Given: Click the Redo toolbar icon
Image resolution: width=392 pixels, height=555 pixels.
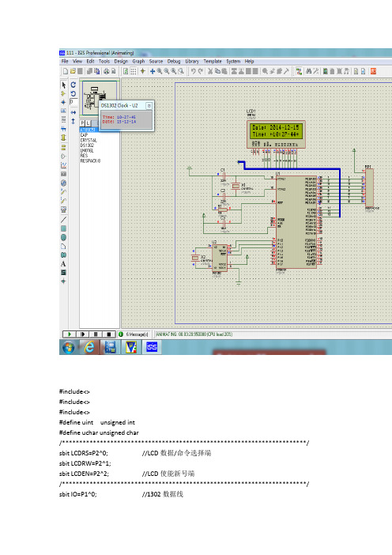Looking at the screenshot, I should (201, 71).
